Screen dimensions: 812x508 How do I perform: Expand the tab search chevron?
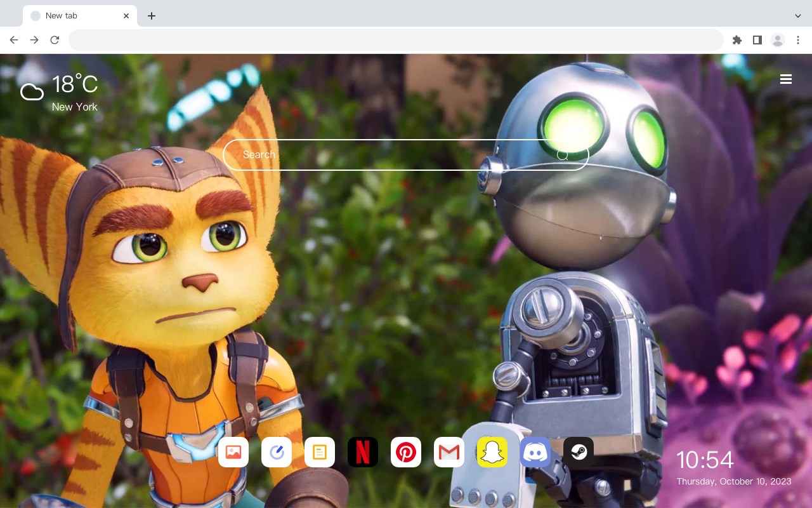798,16
